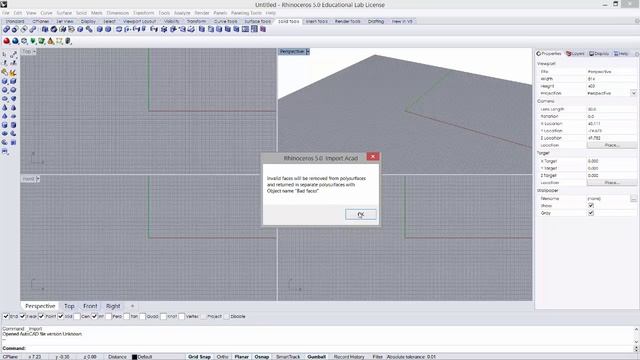640x360 pixels.
Task: Add a viewport tab with the plus button
Action: click(x=132, y=306)
